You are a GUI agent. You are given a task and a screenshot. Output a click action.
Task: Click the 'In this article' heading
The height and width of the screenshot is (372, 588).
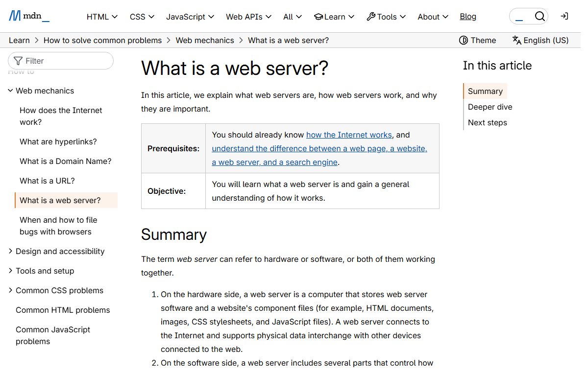coord(497,66)
